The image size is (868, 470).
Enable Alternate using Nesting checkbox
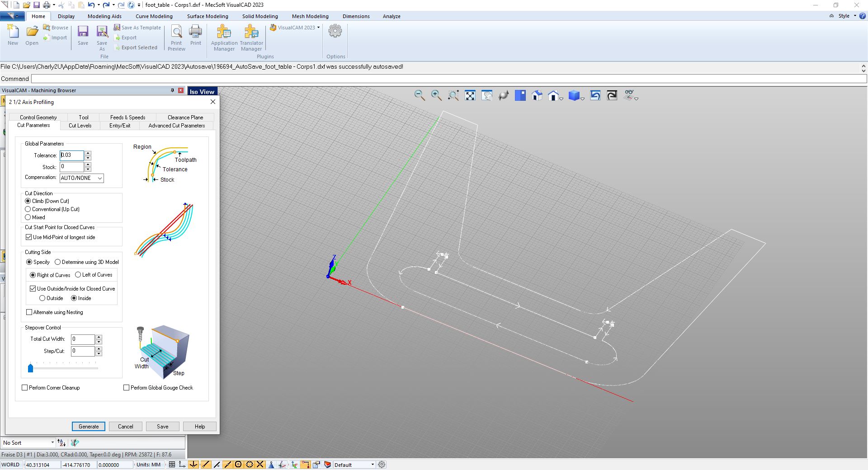(29, 312)
